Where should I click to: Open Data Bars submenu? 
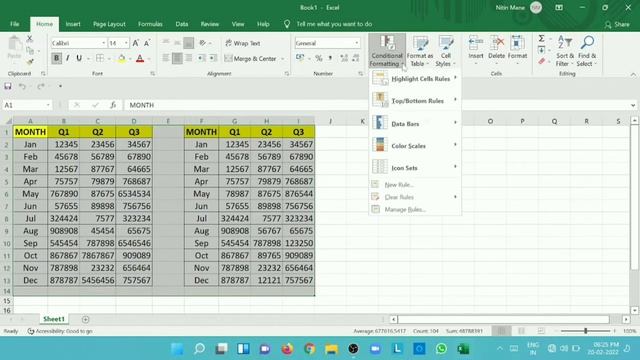[x=415, y=123]
